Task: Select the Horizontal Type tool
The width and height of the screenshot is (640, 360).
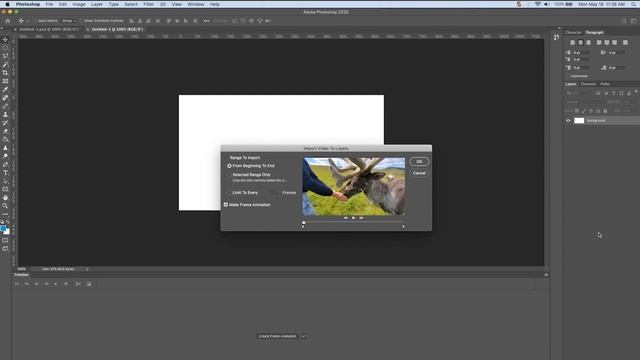Action: point(5,173)
